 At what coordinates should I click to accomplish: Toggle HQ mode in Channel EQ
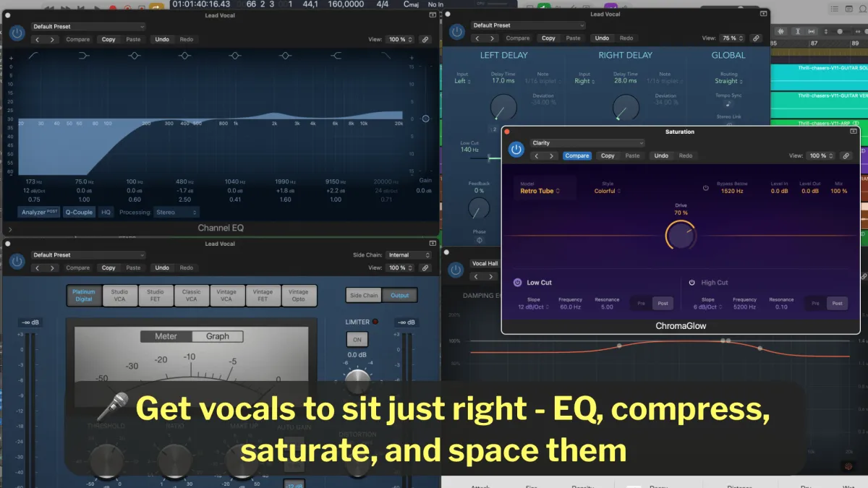pos(106,212)
